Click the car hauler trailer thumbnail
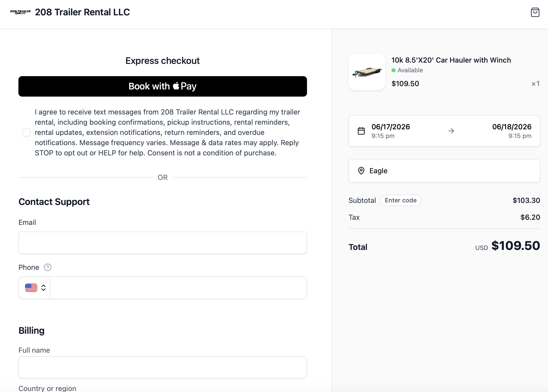 367,72
